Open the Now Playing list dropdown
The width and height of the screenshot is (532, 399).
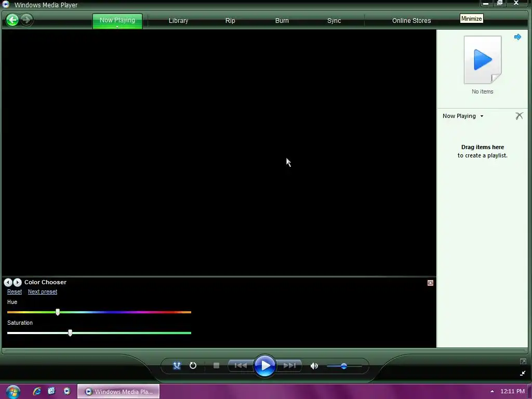click(463, 116)
